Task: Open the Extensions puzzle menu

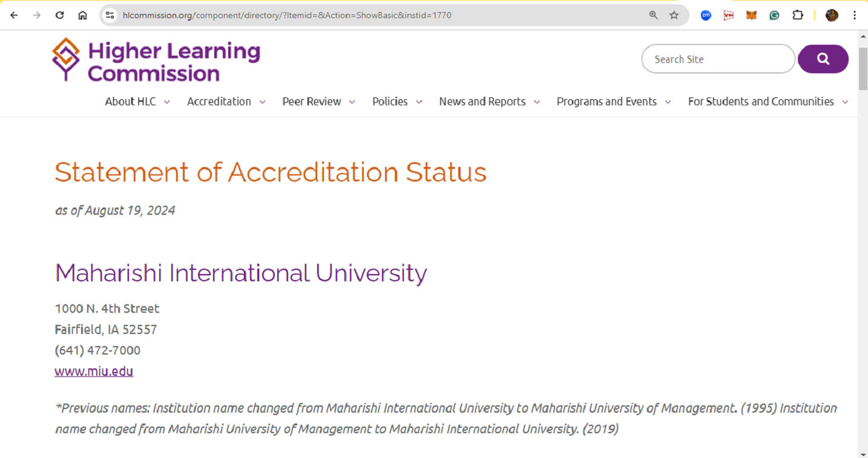Action: (797, 15)
